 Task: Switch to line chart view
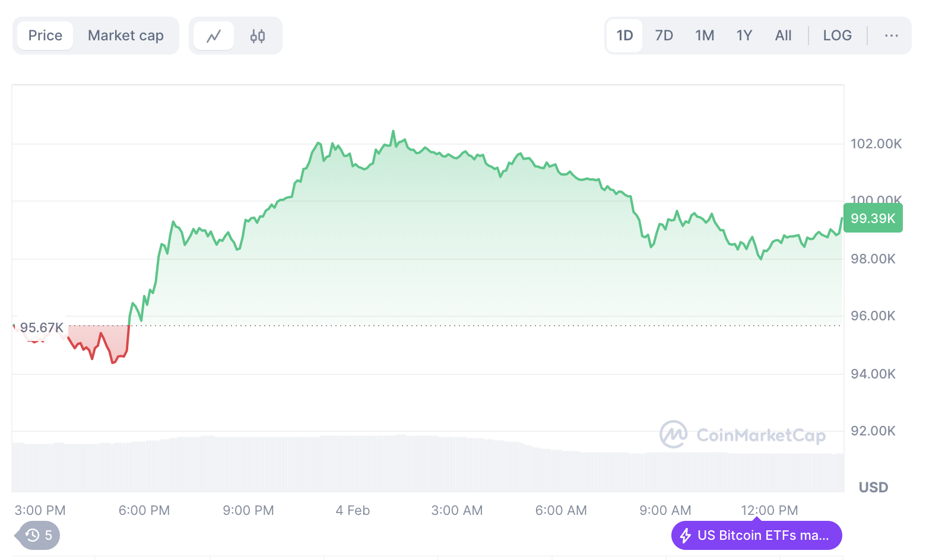pyautogui.click(x=214, y=36)
